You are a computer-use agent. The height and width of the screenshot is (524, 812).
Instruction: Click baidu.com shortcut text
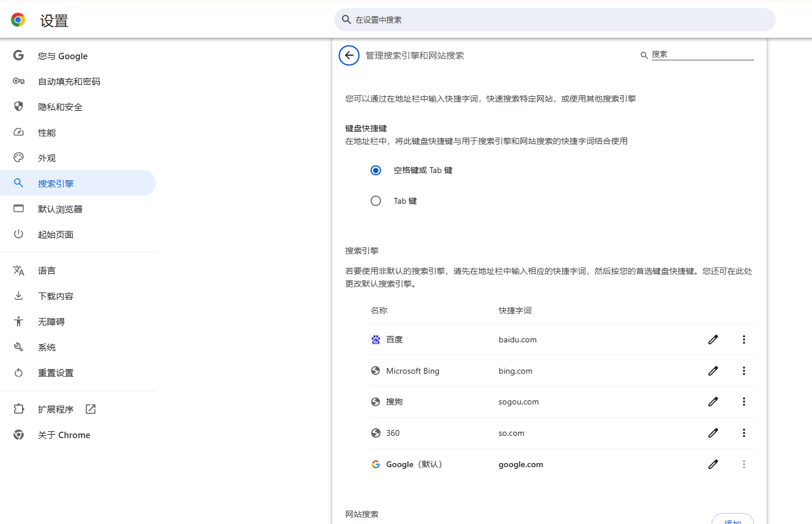pyautogui.click(x=518, y=339)
